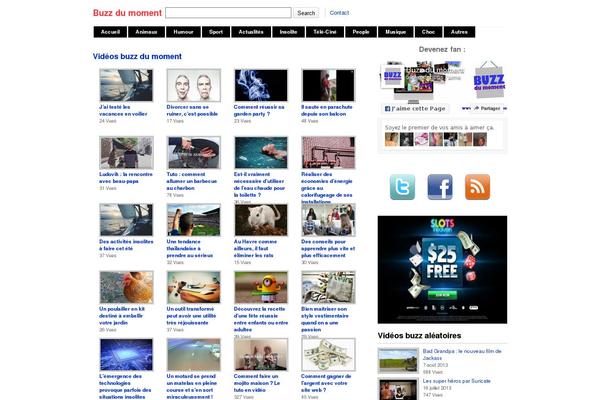Open the stadium fan thumbnail

tap(194, 220)
